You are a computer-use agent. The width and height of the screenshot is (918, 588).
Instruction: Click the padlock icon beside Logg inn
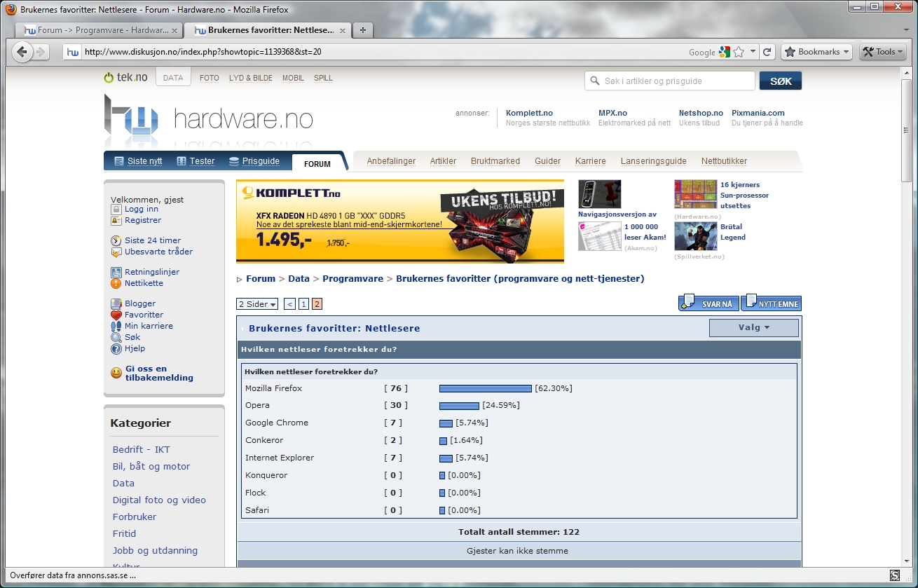pyautogui.click(x=116, y=209)
